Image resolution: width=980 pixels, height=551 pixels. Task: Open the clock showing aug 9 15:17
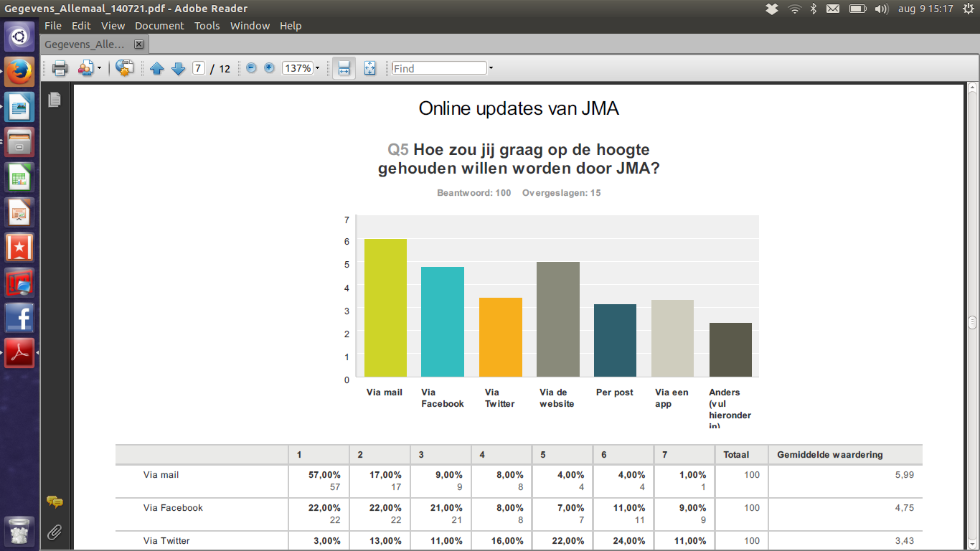(x=925, y=9)
